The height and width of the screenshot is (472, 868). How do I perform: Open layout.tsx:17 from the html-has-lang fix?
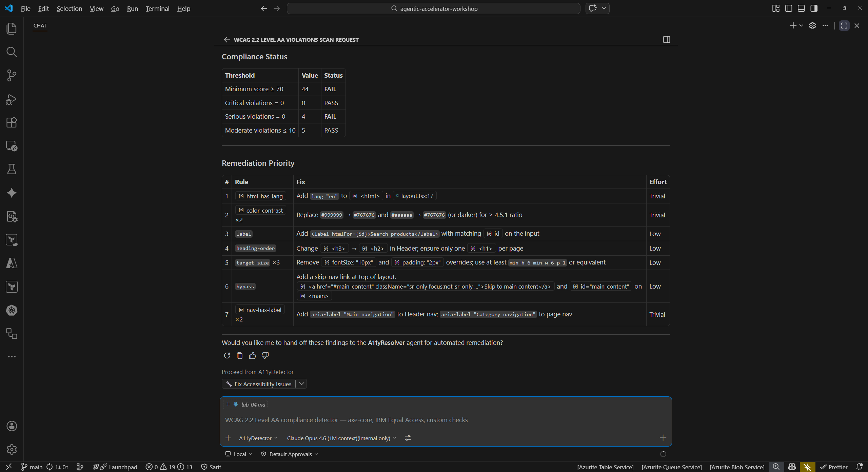(414, 196)
